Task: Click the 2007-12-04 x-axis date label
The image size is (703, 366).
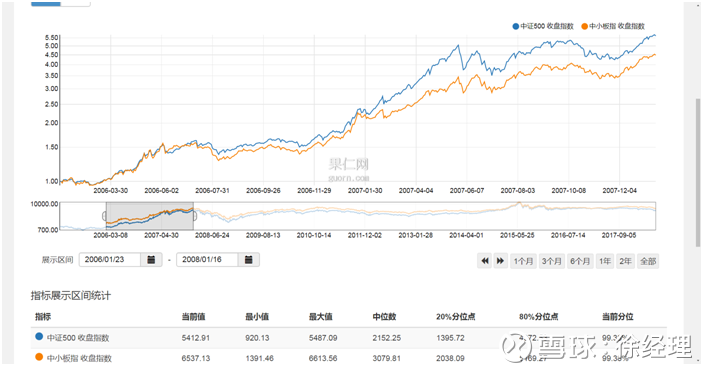Action: tap(620, 191)
